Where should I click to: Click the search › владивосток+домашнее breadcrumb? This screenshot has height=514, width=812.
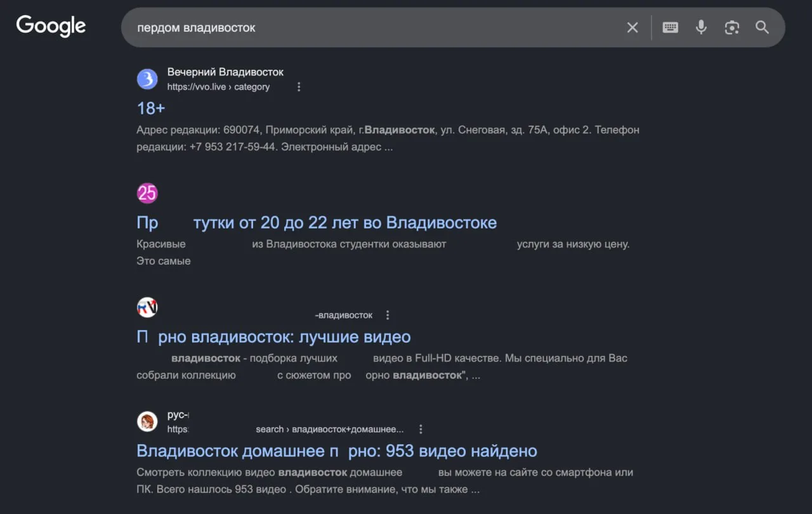click(330, 430)
